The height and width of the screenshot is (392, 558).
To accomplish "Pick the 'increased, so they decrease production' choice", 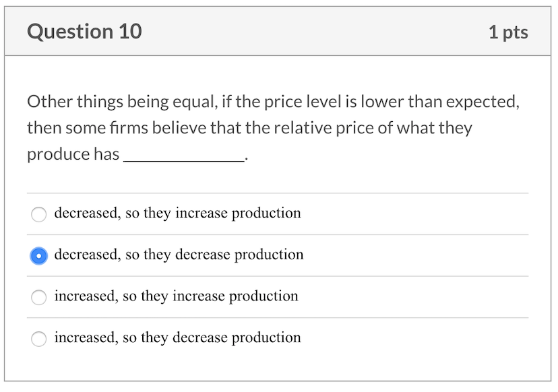I will click(x=38, y=339).
